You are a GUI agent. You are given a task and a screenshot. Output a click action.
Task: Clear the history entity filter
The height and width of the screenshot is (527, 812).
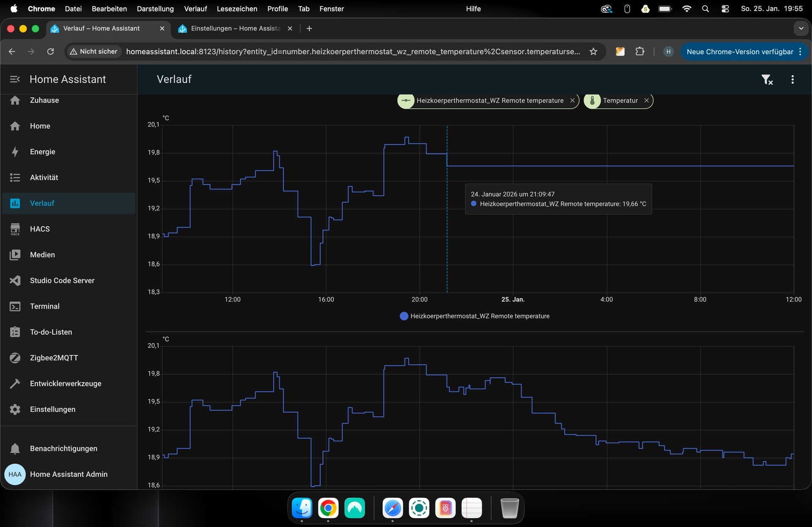point(767,79)
